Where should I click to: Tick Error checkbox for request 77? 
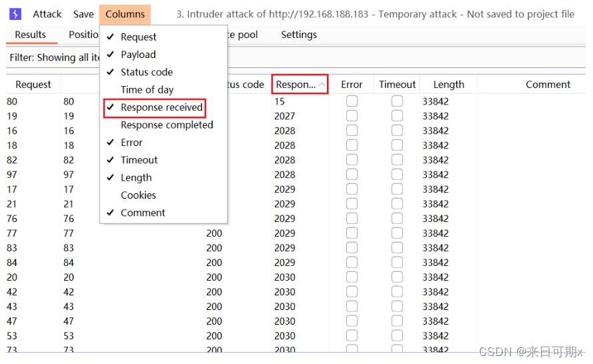[x=352, y=233]
